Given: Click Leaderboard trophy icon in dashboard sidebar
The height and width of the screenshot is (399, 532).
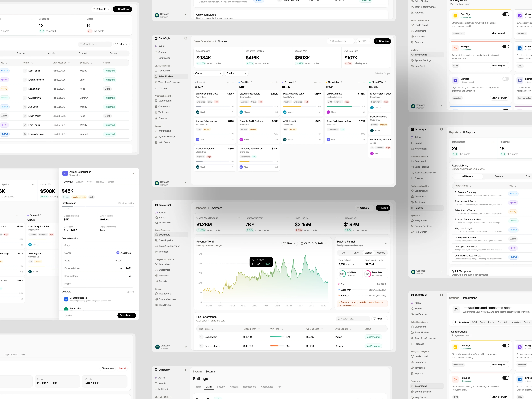Looking at the screenshot, I should point(157,264).
